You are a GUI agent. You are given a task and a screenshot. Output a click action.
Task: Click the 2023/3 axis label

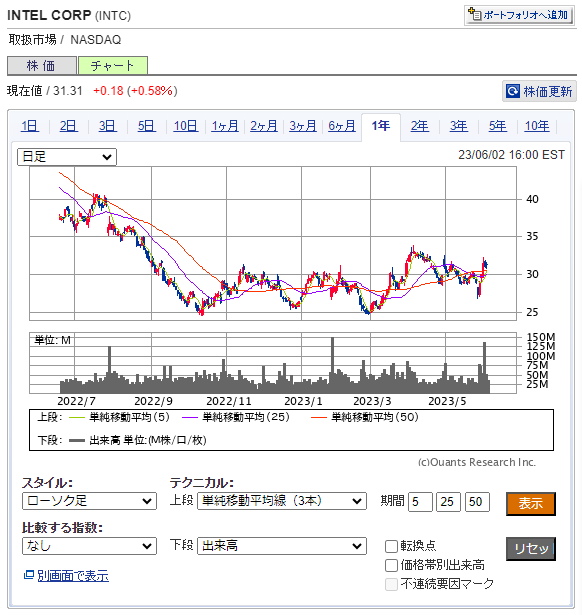pos(372,401)
